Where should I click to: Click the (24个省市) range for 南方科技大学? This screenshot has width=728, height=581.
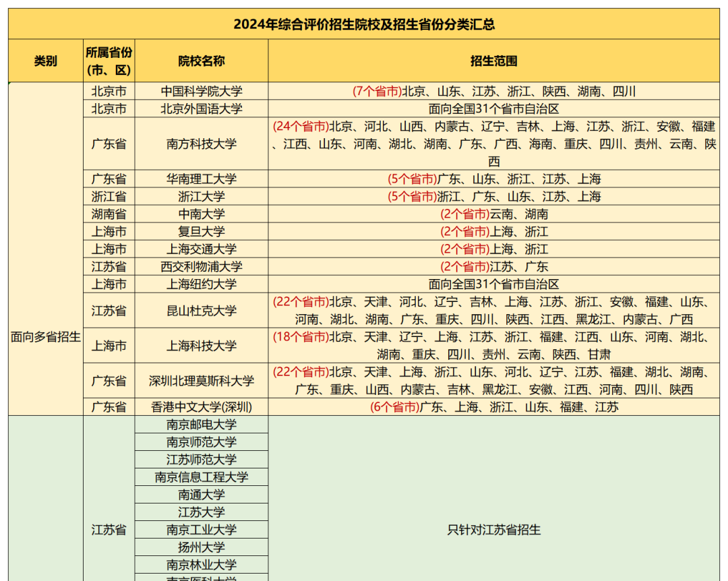pyautogui.click(x=494, y=144)
